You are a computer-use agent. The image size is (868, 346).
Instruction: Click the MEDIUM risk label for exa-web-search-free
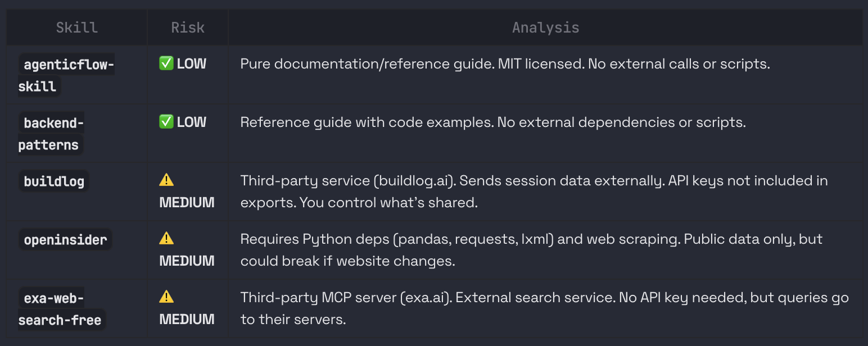pos(187,320)
